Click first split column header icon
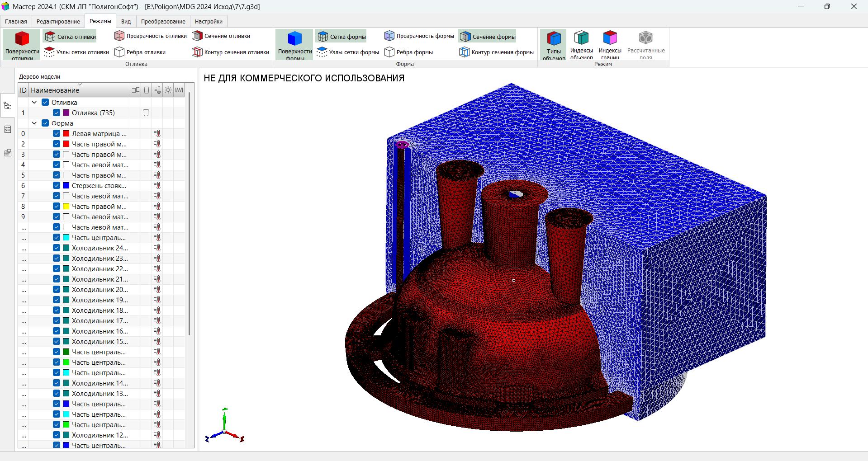The image size is (868, 461). point(136,90)
